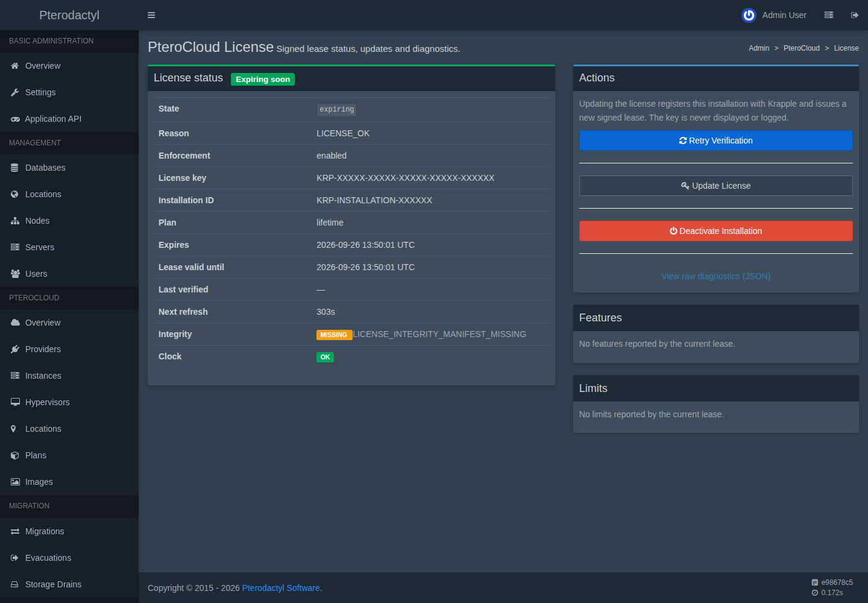Select the license key KRP-XXXXX value

pyautogui.click(x=406, y=178)
